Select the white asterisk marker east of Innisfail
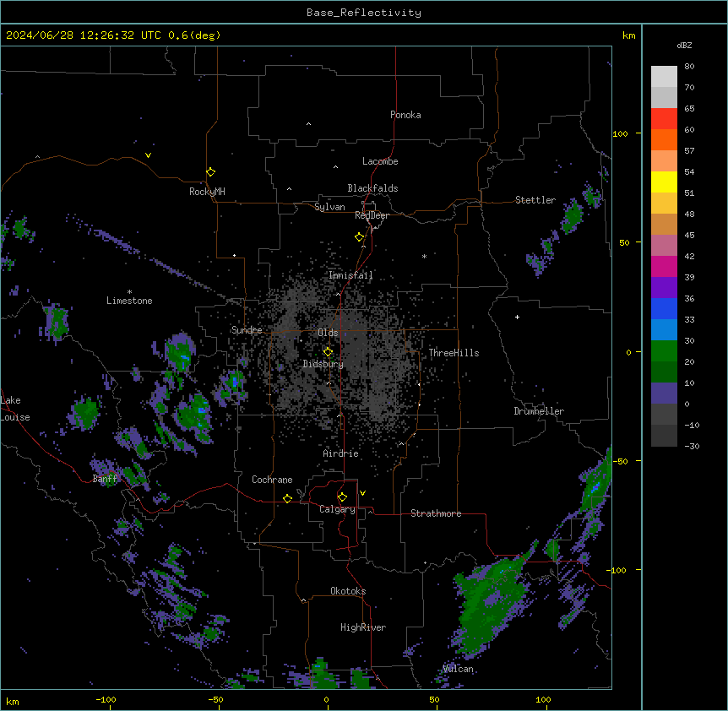728x711 pixels. (x=424, y=256)
